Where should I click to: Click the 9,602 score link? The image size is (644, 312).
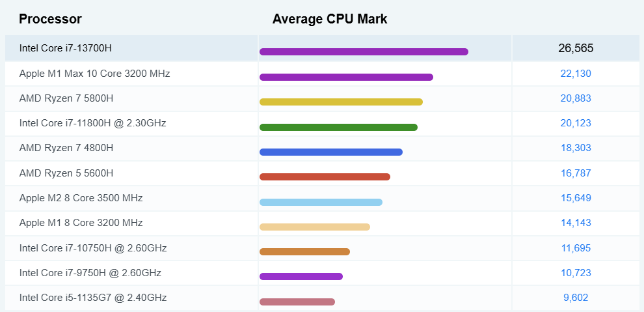pyautogui.click(x=576, y=298)
